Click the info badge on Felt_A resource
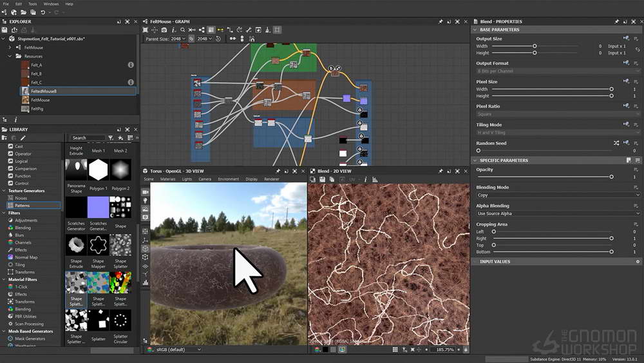Viewport: 644px width, 363px height. [x=131, y=65]
